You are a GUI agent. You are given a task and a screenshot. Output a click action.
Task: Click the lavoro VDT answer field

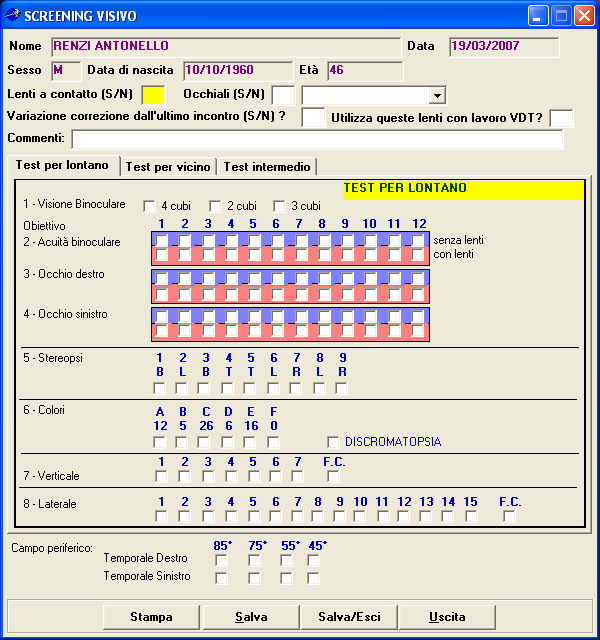(561, 118)
